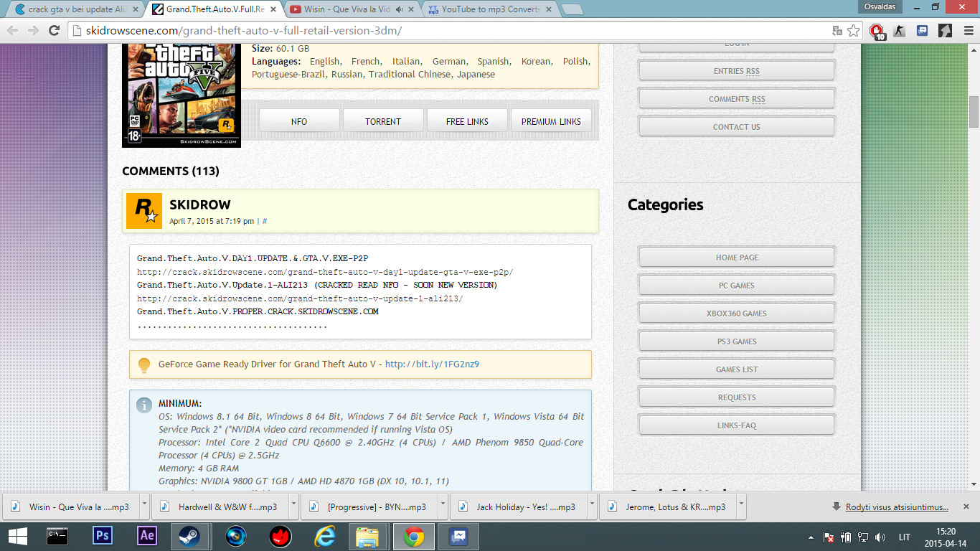
Task: Bookmark this page with the star icon
Action: pos(853,31)
